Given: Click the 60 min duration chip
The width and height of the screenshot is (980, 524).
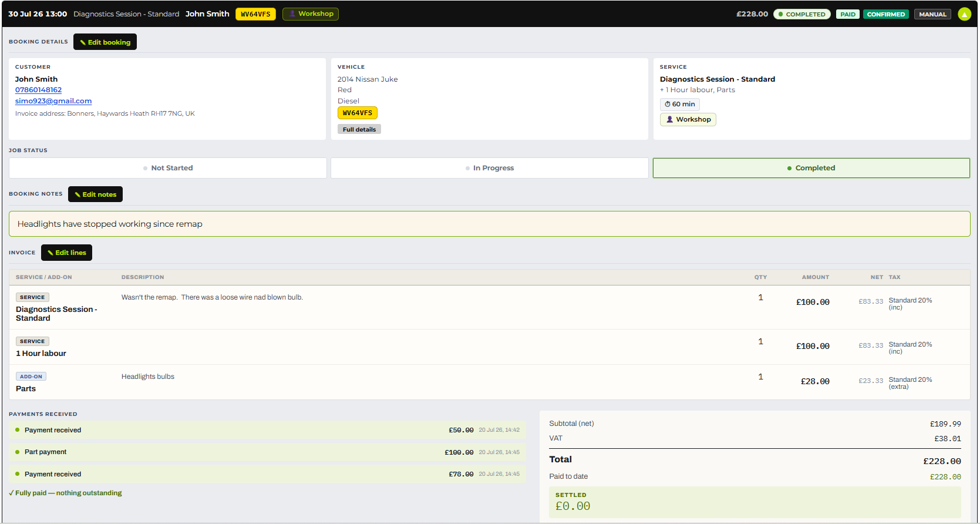Looking at the screenshot, I should coord(680,104).
